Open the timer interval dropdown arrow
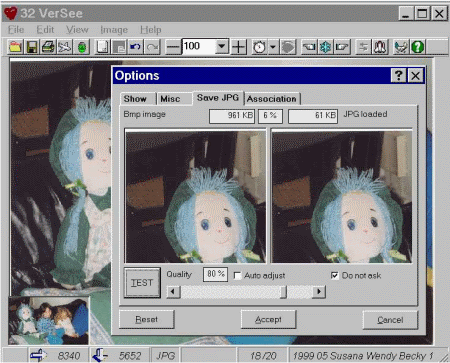 click(x=273, y=47)
